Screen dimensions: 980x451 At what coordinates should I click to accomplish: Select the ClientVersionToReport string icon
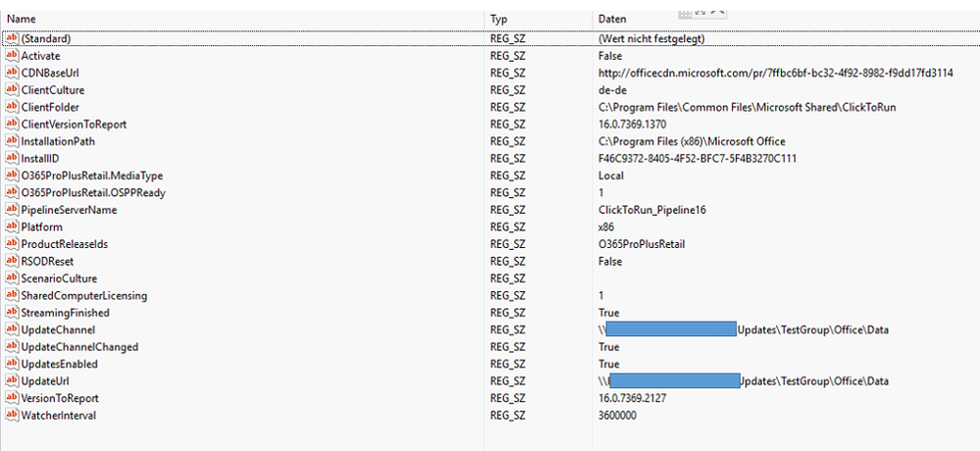coord(12,125)
